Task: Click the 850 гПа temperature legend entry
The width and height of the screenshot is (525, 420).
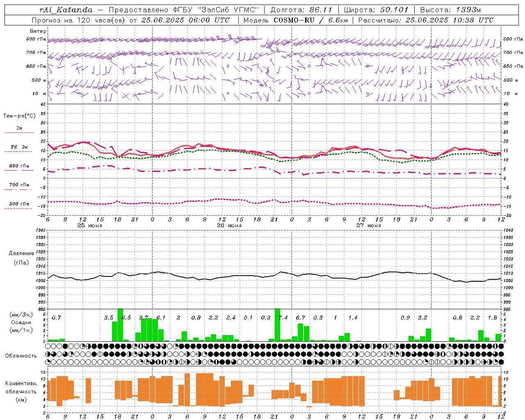Action: [19, 167]
